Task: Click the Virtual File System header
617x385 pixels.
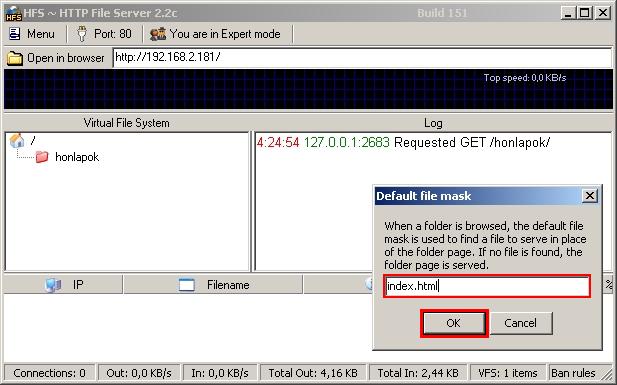Action: point(126,123)
